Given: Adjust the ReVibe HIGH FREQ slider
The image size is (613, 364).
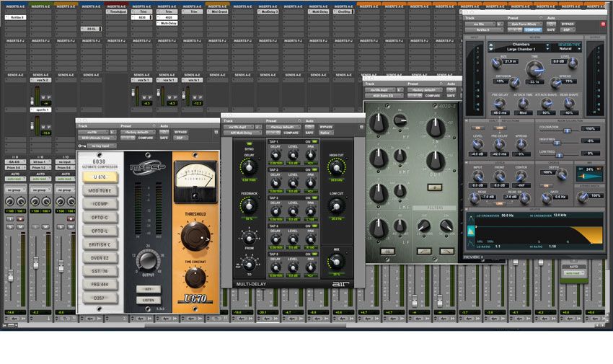Looking at the screenshot, I should (557, 143).
